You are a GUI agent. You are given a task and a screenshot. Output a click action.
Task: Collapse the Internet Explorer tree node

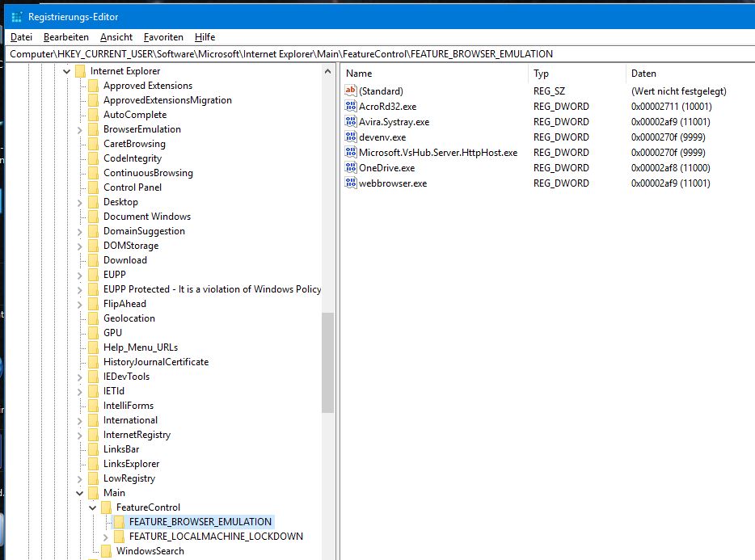click(x=66, y=71)
